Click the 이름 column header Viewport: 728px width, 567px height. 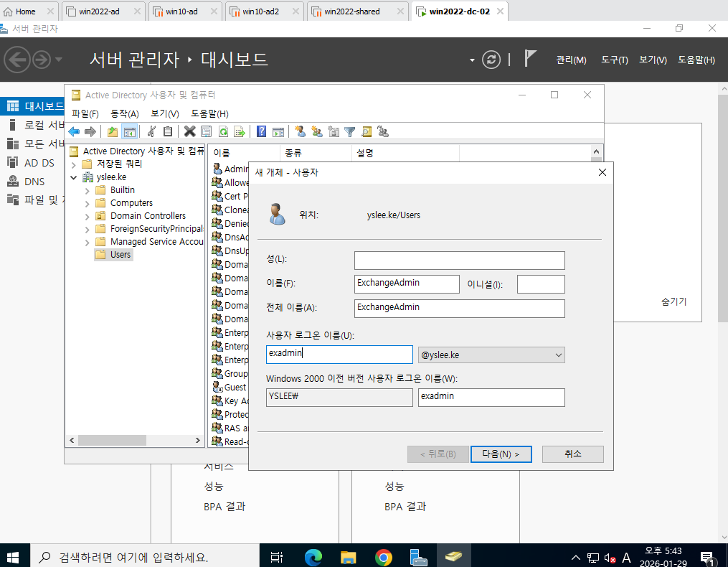244,153
